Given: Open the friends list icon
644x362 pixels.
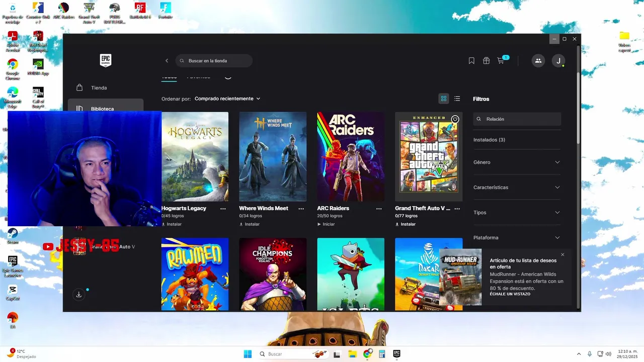Looking at the screenshot, I should click(x=538, y=61).
